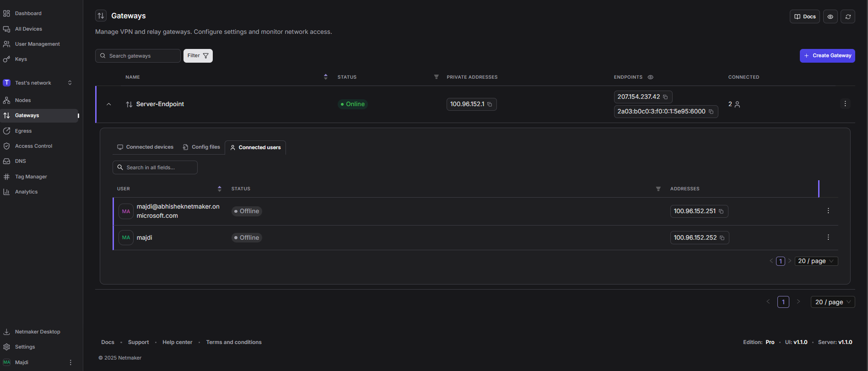Switch to the Connected devices tab
Image resolution: width=868 pixels, height=371 pixels.
pyautogui.click(x=146, y=147)
